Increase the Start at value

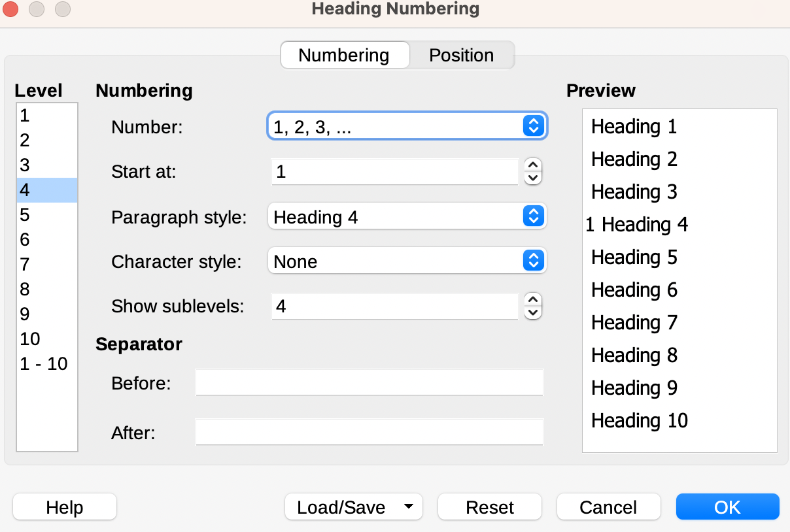point(534,165)
